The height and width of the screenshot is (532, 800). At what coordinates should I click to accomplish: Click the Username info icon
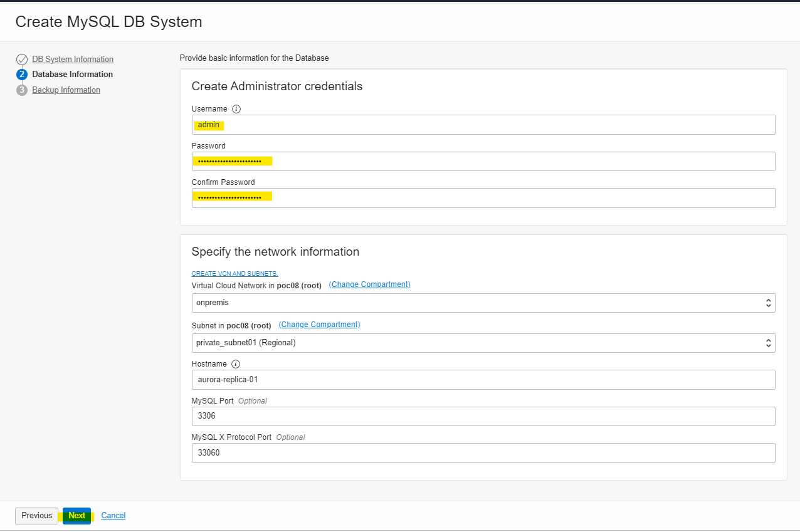[236, 109]
